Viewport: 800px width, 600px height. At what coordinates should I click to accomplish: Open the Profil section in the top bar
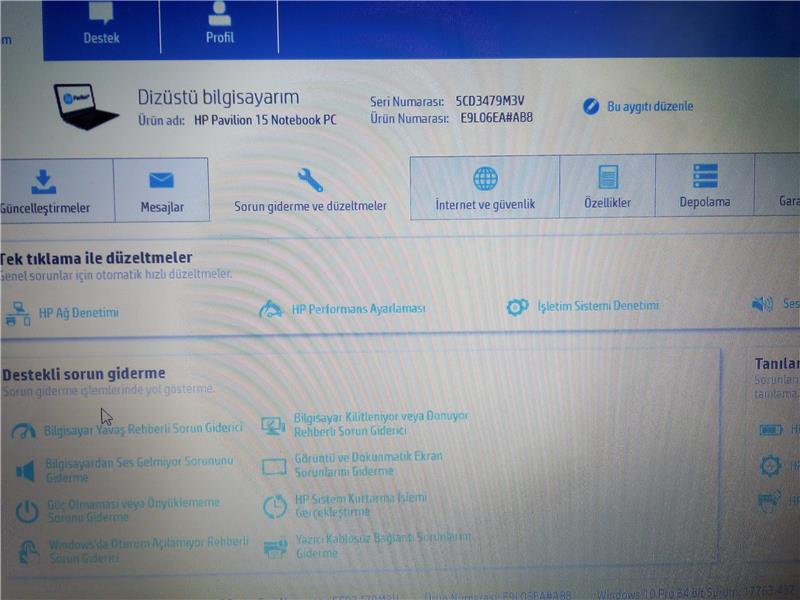coord(220,24)
